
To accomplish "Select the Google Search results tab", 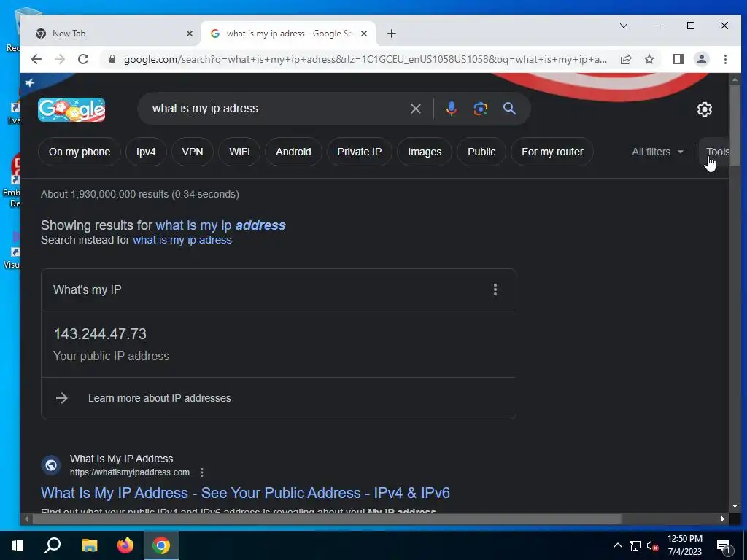I will (x=288, y=34).
